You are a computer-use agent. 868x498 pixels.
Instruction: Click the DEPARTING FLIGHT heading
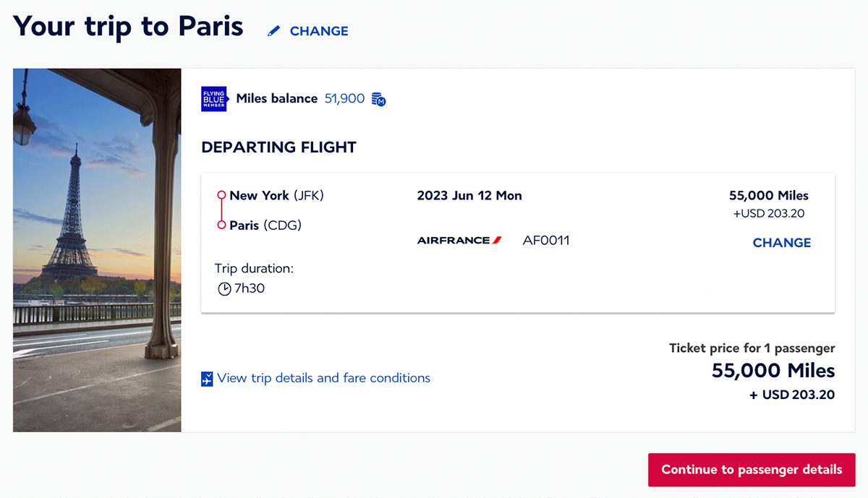pyautogui.click(x=278, y=147)
